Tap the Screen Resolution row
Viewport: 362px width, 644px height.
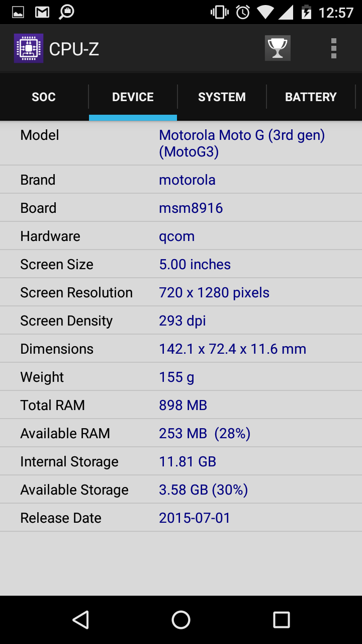point(181,292)
